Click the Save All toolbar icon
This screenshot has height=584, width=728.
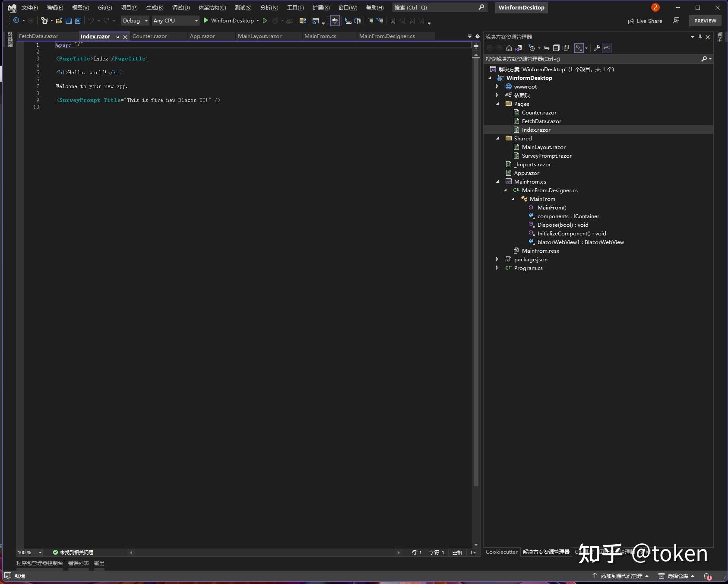[78, 21]
